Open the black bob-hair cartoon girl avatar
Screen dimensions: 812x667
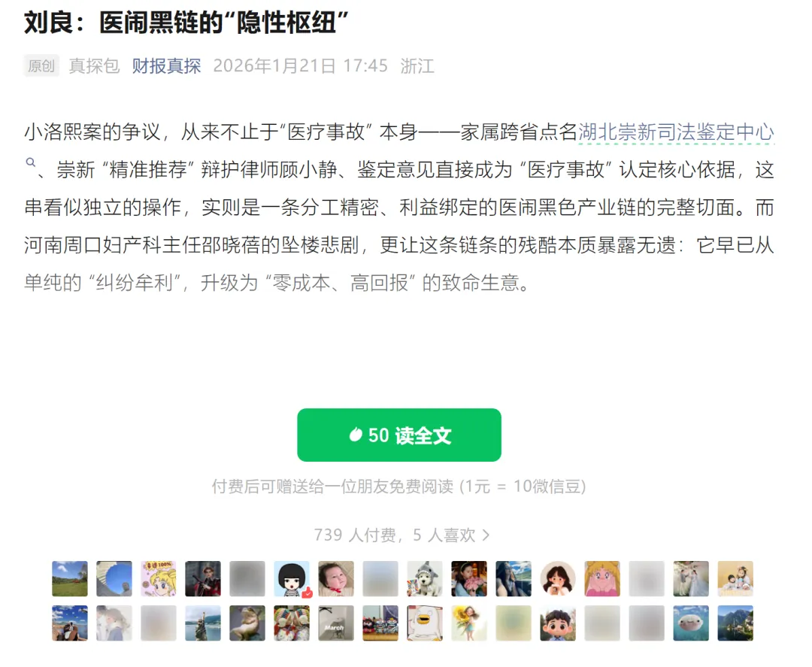pos(292,578)
